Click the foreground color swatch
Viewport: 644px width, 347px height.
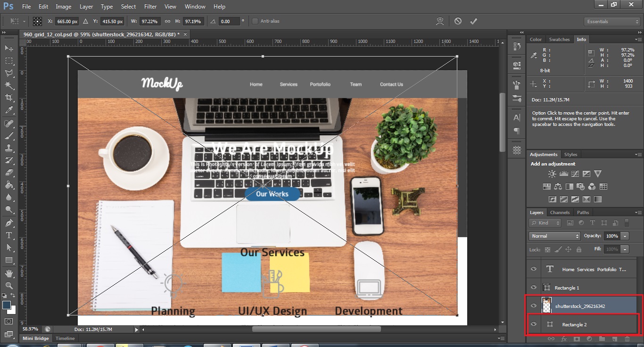(x=7, y=306)
